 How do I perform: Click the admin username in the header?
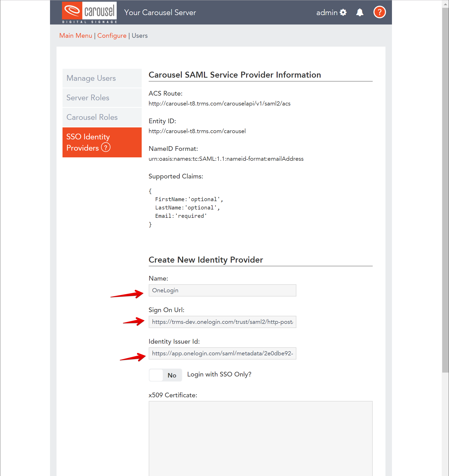tap(327, 13)
